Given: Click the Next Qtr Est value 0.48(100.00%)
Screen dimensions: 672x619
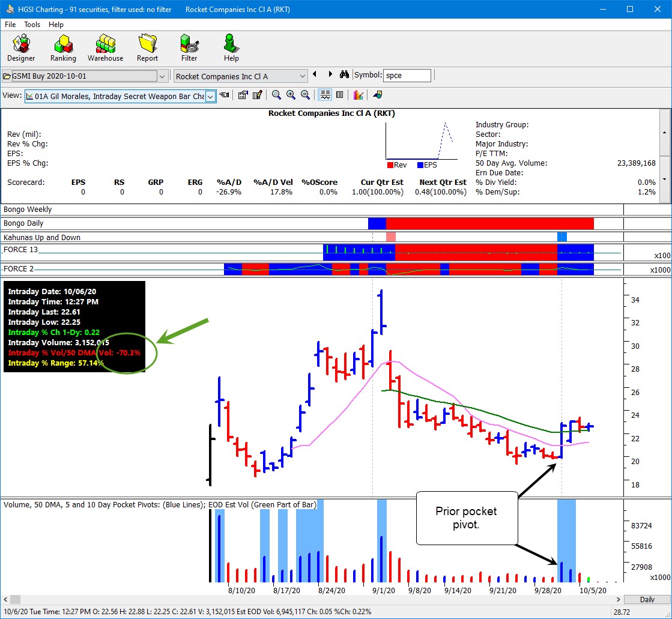Looking at the screenshot, I should 441,192.
